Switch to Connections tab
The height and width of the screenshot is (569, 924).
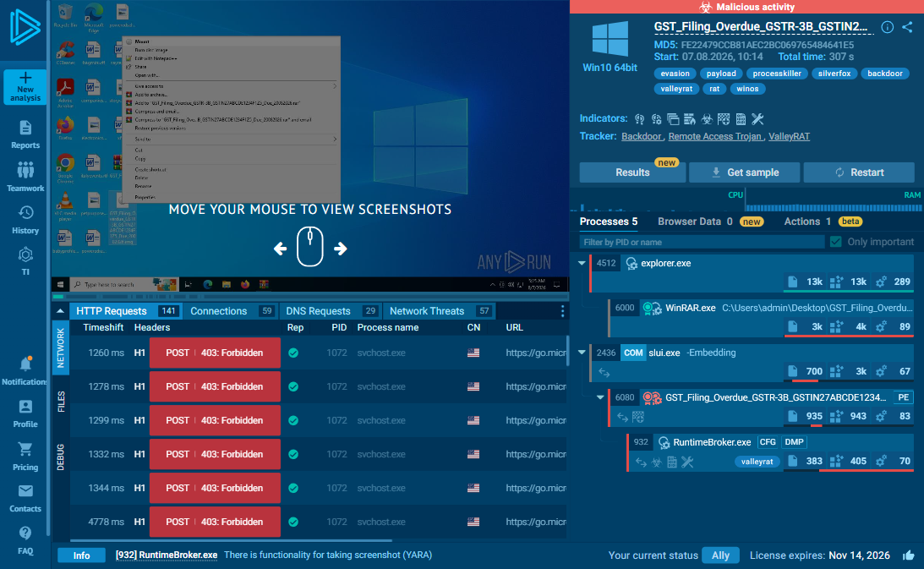point(232,311)
